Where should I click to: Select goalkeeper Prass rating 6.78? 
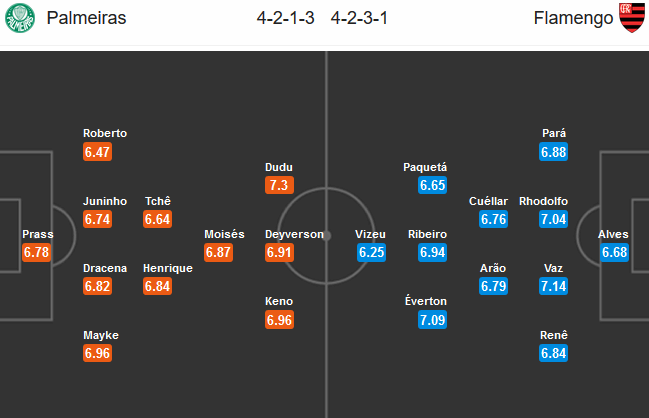[x=36, y=252]
